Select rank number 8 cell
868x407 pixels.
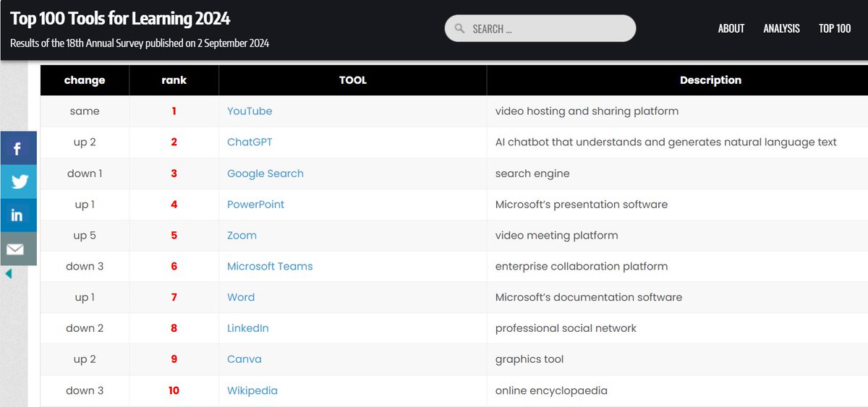click(174, 328)
